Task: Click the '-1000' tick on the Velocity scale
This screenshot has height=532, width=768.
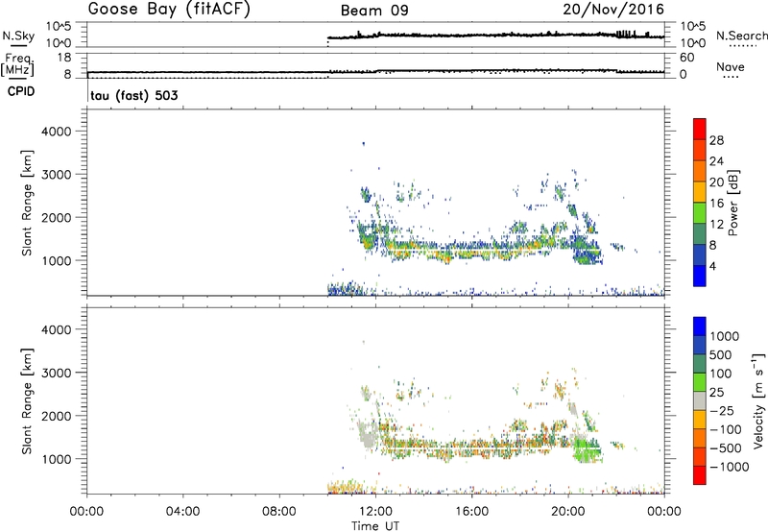Action: pos(729,467)
